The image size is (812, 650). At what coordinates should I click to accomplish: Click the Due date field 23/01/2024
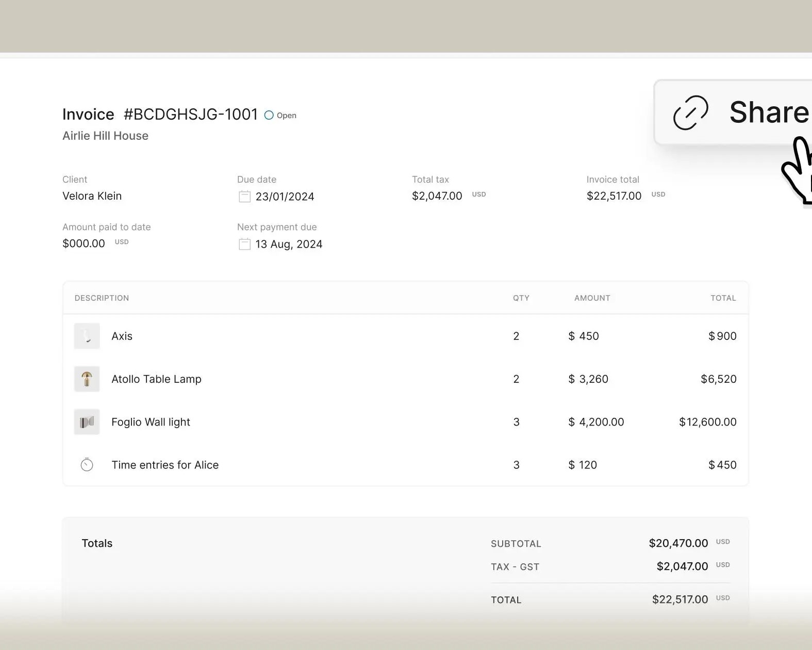285,197
